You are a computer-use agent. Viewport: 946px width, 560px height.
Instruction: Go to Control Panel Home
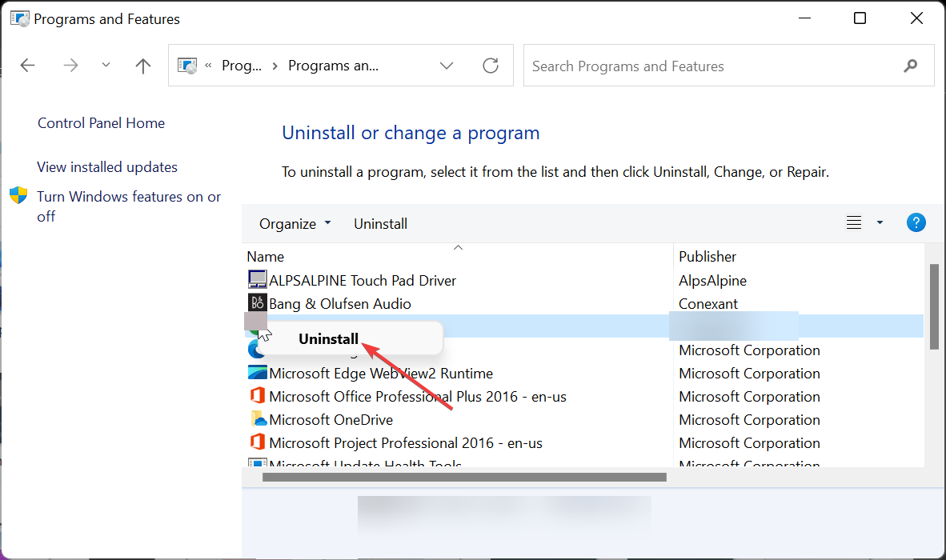[101, 122]
